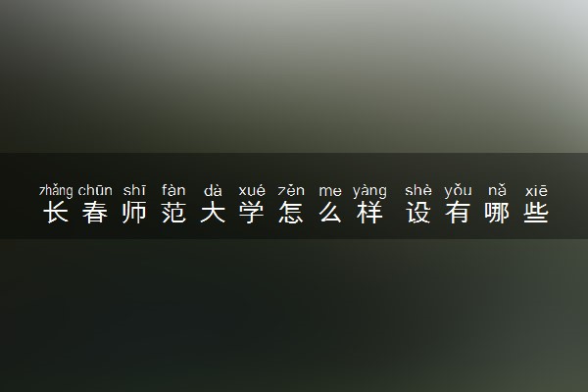This screenshot has width=588, height=392.
Task: Click the character 师
Action: (x=134, y=213)
